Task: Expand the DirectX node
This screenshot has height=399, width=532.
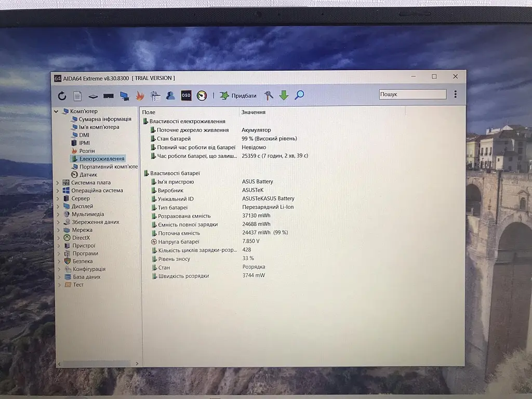Action: point(58,238)
